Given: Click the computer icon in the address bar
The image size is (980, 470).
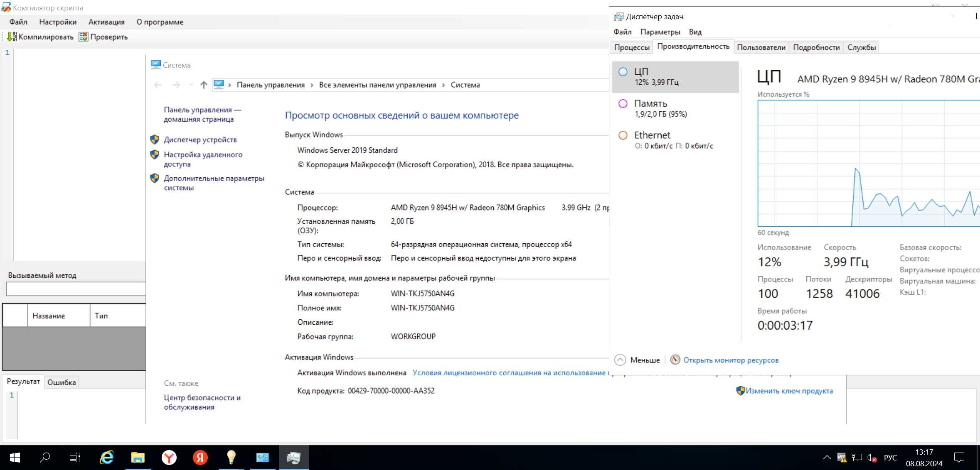Looking at the screenshot, I should 219,85.
